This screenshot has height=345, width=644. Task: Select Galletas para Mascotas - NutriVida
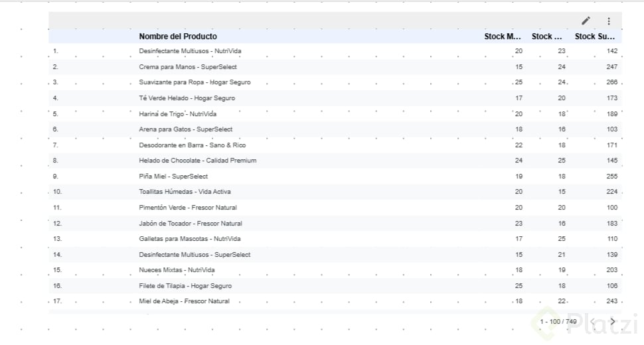190,239
